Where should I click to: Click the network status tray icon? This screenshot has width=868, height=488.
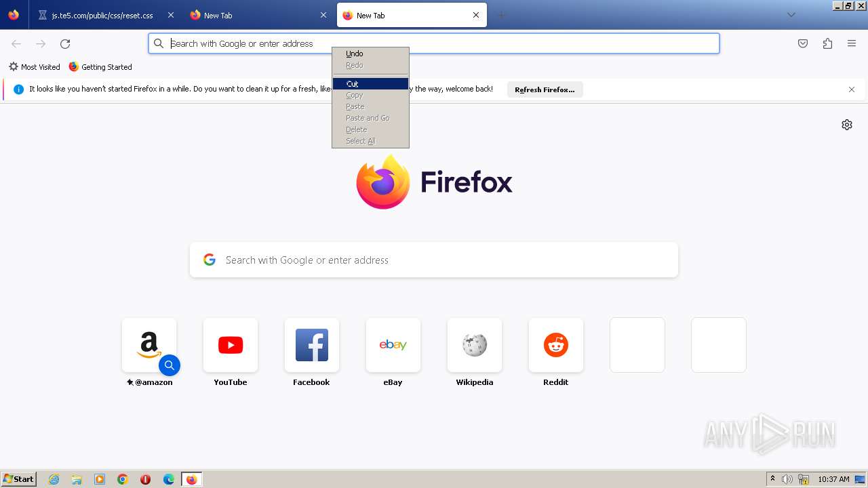(803, 479)
